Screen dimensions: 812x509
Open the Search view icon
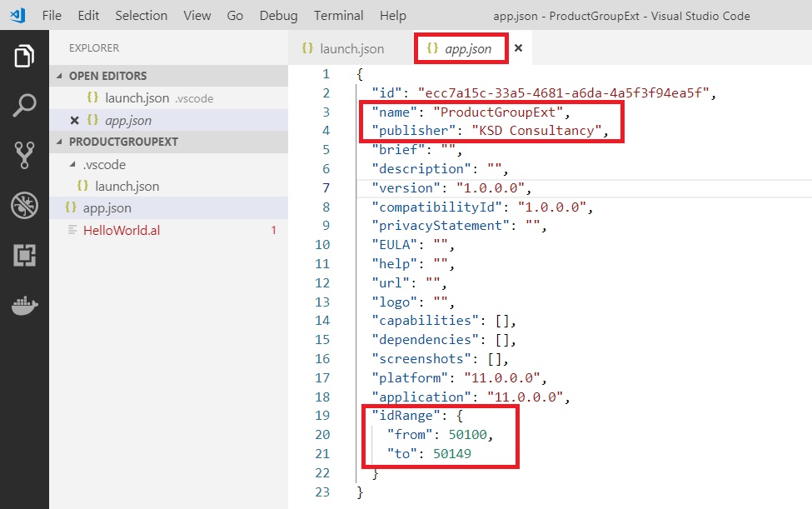(24, 106)
